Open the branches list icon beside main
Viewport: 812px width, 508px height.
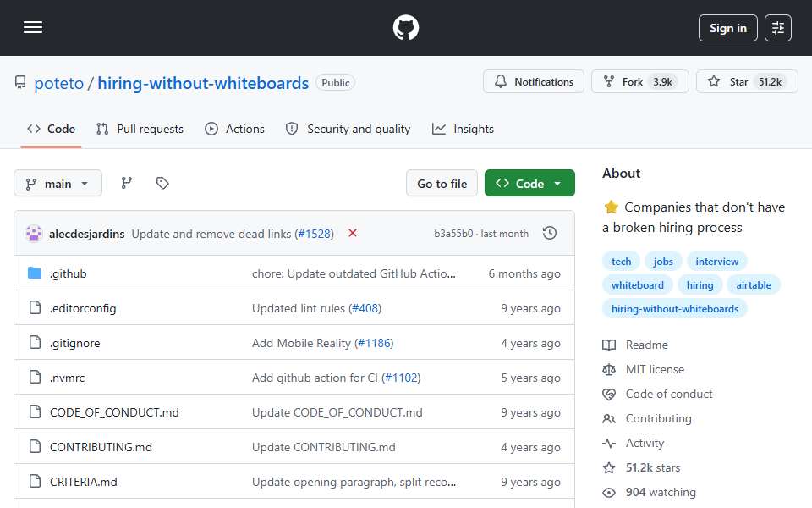[127, 183]
